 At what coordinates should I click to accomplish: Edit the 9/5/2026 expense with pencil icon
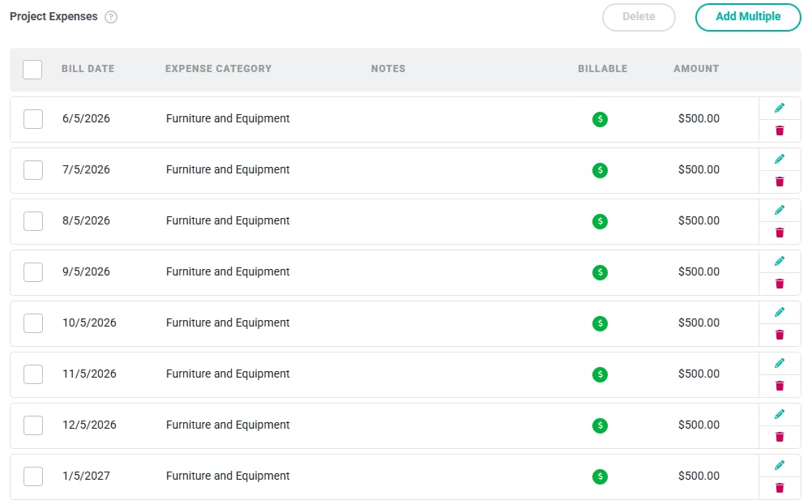(780, 261)
